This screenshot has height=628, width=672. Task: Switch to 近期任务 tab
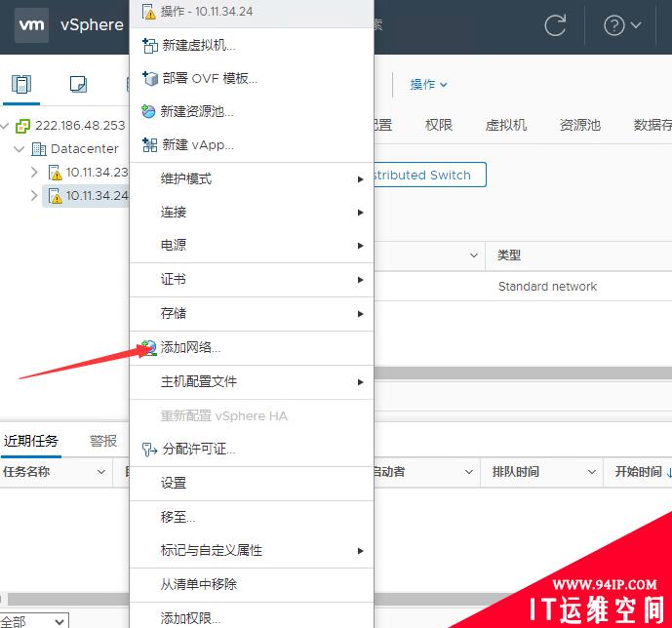click(31, 441)
